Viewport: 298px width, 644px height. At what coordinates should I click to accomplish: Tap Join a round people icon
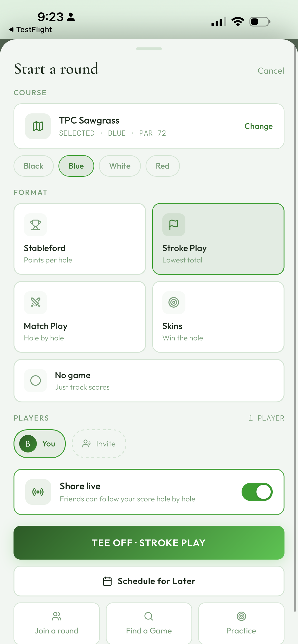[57, 616]
